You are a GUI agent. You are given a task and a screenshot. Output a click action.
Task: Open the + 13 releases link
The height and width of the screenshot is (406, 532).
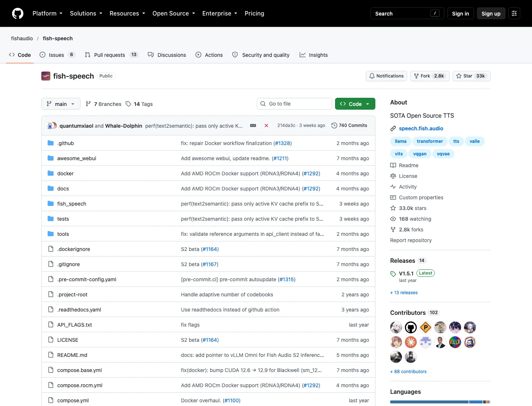(404, 293)
